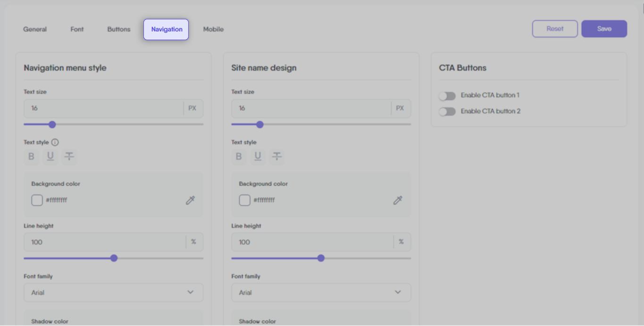The height and width of the screenshot is (326, 644).
Task: Click the Reset button
Action: 555,29
